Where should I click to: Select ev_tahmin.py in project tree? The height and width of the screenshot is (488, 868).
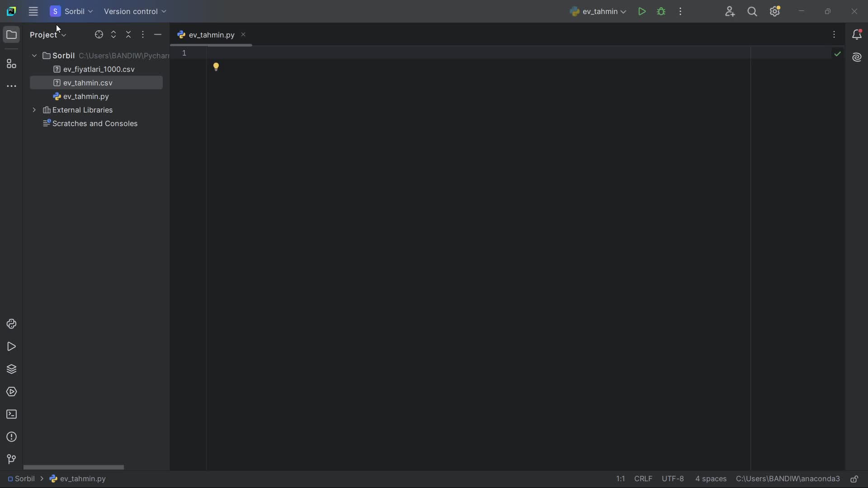tap(96, 97)
